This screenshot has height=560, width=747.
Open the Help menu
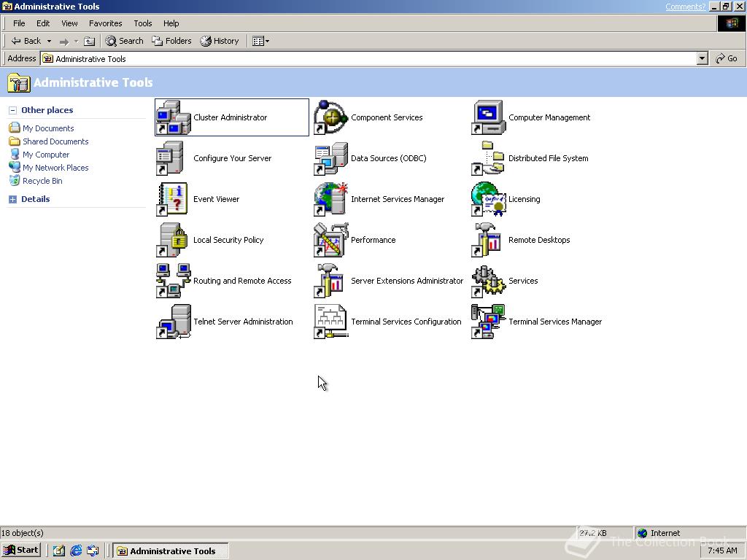click(171, 23)
